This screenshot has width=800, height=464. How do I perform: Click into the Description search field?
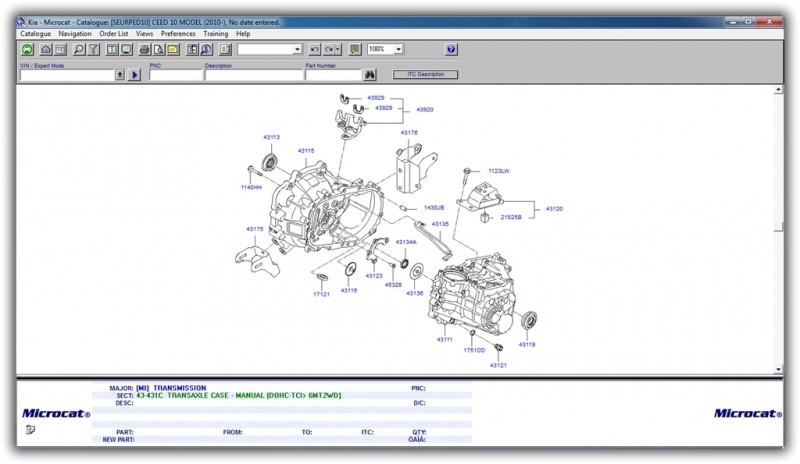[254, 75]
